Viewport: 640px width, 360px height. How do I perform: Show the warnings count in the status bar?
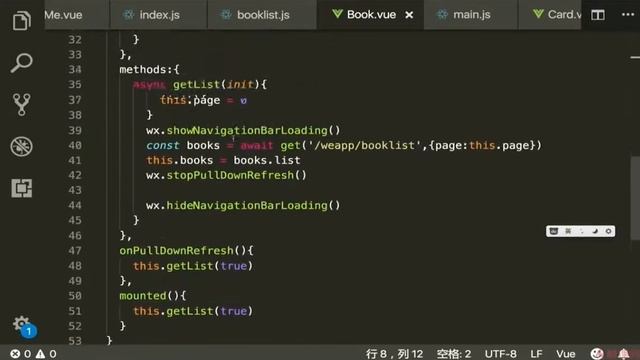46,353
